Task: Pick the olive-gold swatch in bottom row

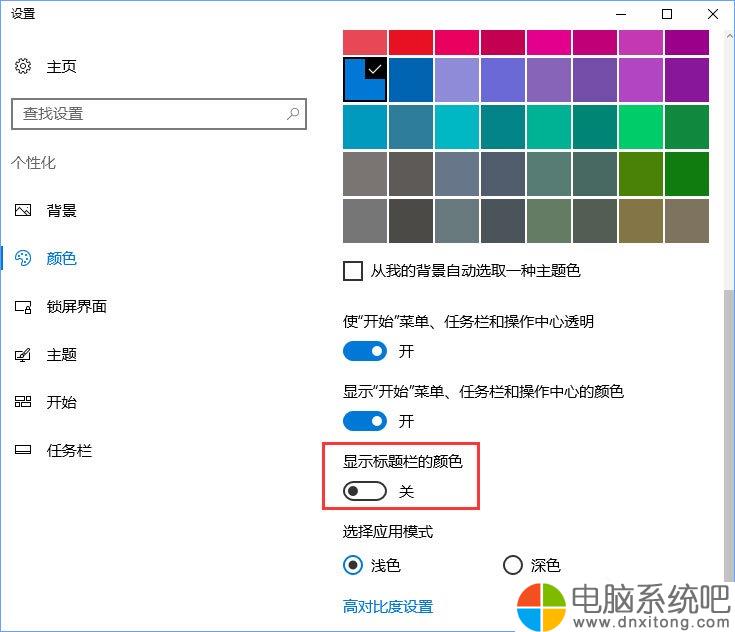Action: click(640, 221)
